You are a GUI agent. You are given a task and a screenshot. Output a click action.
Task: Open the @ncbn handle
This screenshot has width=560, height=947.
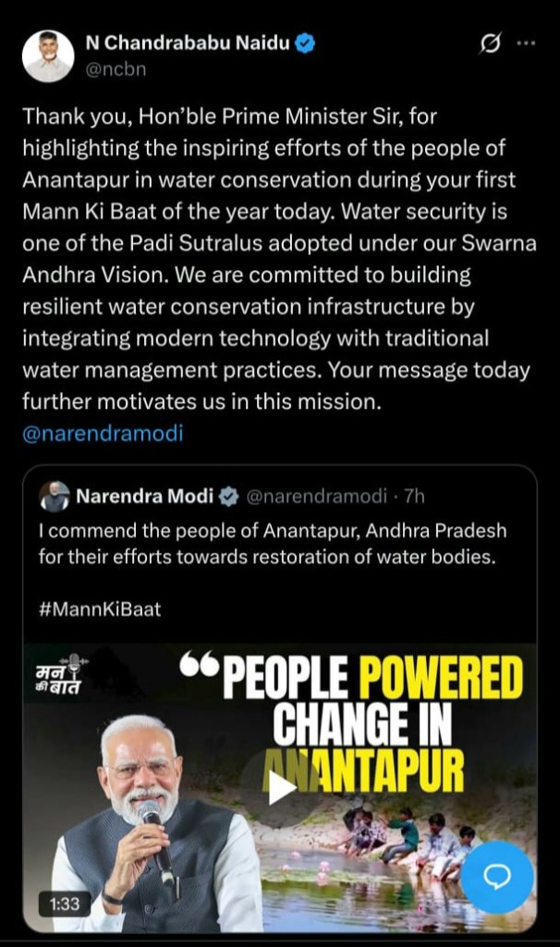(x=116, y=68)
